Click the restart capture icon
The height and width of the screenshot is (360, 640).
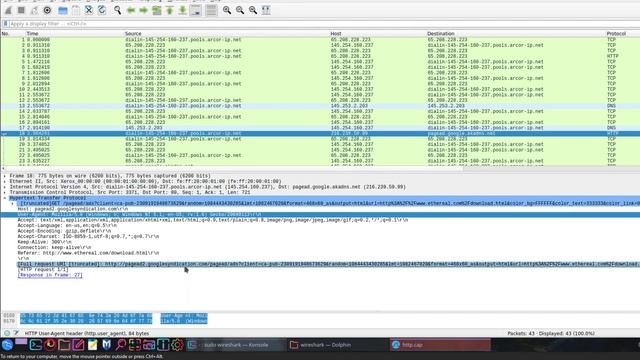point(34,10)
